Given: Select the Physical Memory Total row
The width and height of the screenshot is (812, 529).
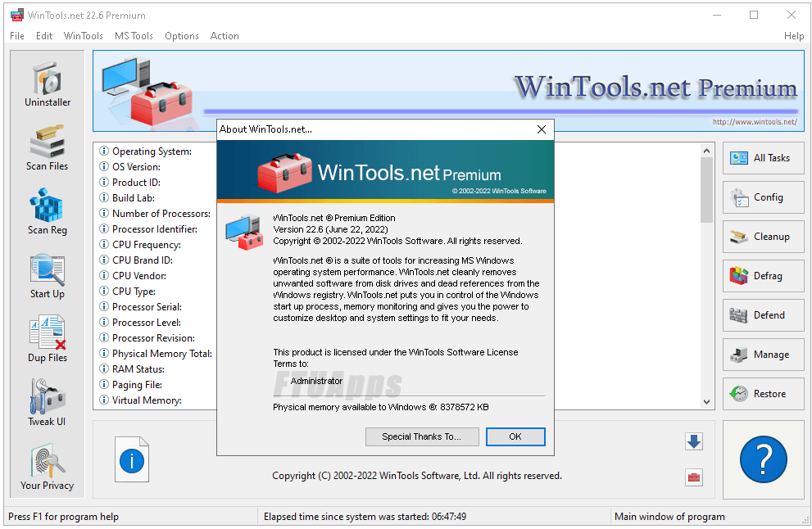Looking at the screenshot, I should (x=156, y=354).
